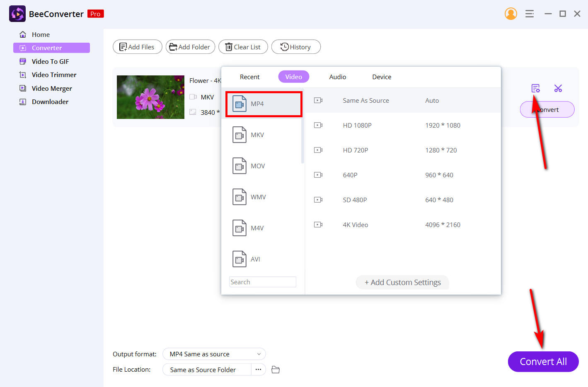
Task: Open the edit settings icon above Convert
Action: coord(536,88)
